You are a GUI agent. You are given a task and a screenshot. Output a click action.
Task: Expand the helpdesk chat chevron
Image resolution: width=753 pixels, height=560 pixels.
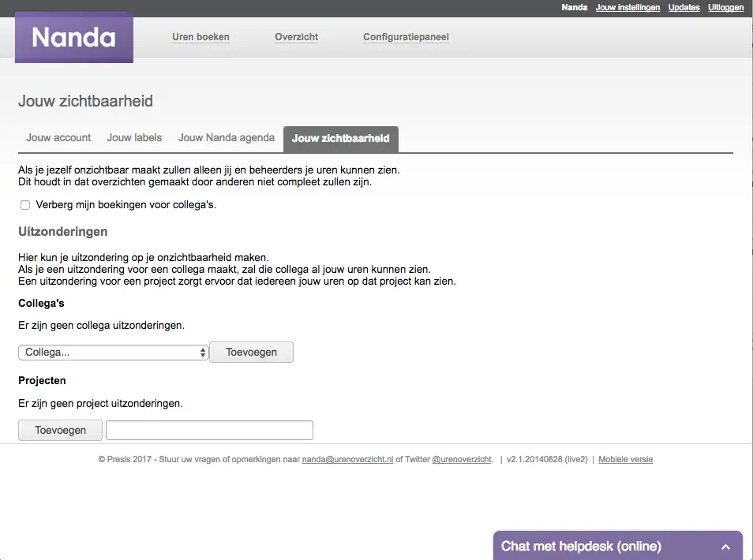[x=725, y=547]
